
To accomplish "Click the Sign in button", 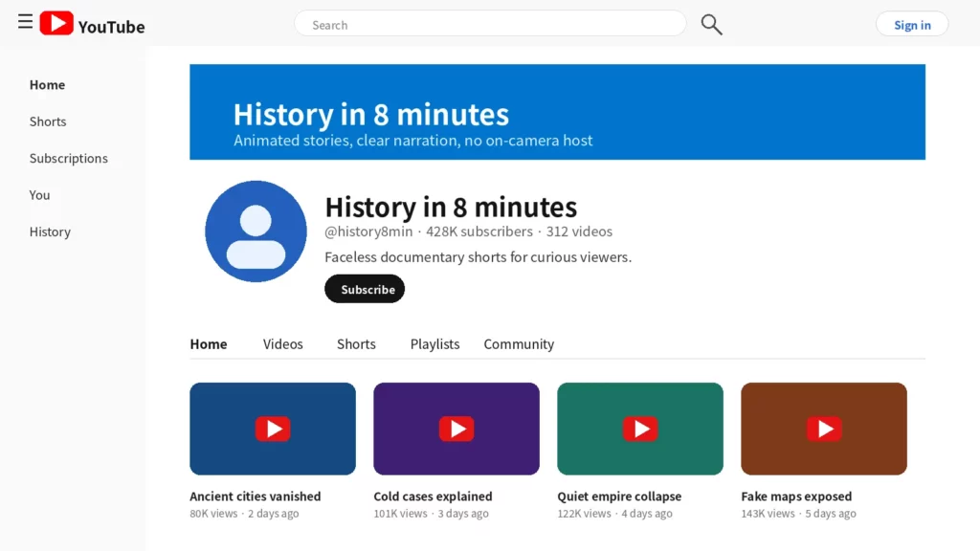I will click(912, 24).
